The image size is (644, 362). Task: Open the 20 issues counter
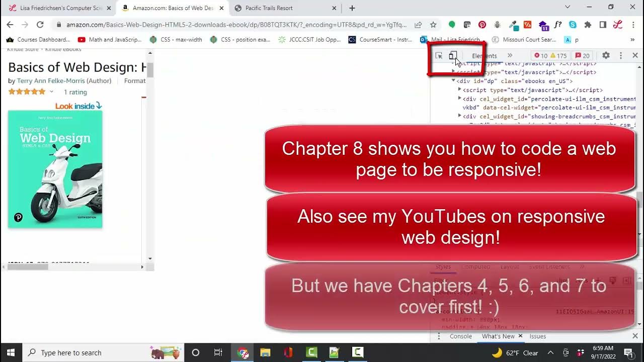pyautogui.click(x=583, y=56)
